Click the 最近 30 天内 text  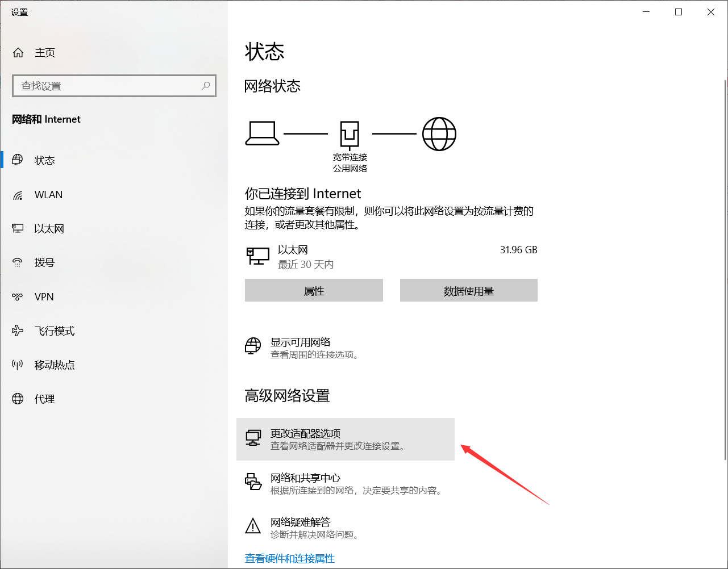(x=306, y=265)
